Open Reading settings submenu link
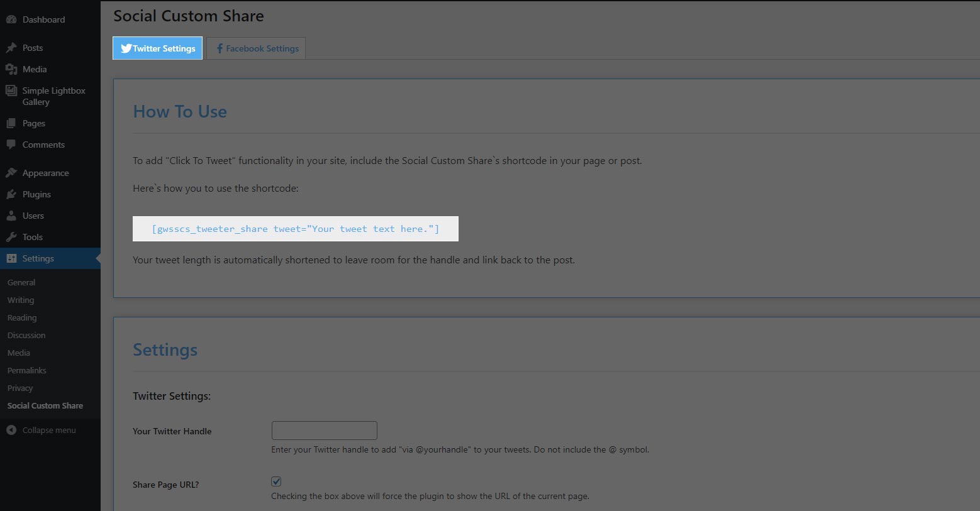This screenshot has width=980, height=511. (x=22, y=318)
